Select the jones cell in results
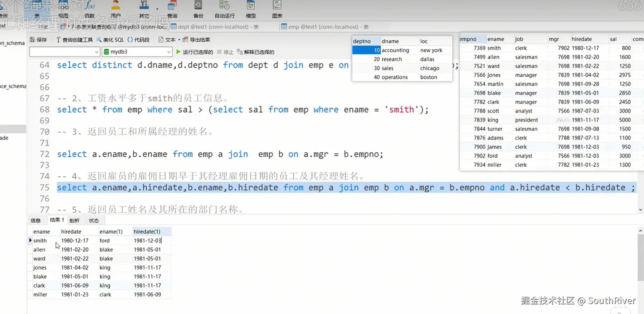Viewport: 644px width, 314px height. (x=46, y=267)
